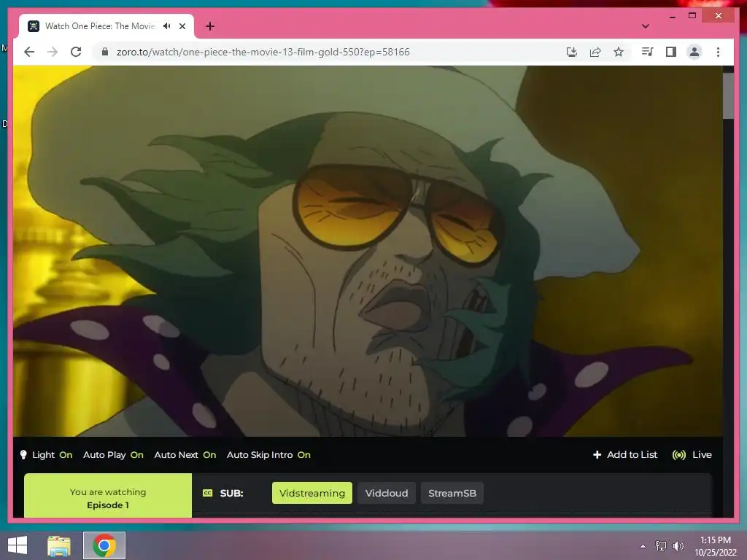Screen dimensions: 747x560
Task: View site security lock information
Action: coord(105,52)
